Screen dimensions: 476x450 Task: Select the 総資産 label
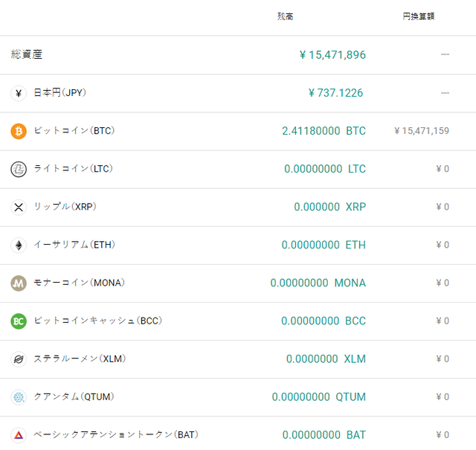[27, 54]
